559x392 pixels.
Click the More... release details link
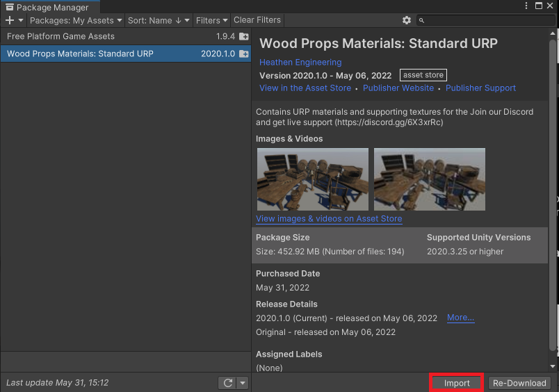coord(460,318)
